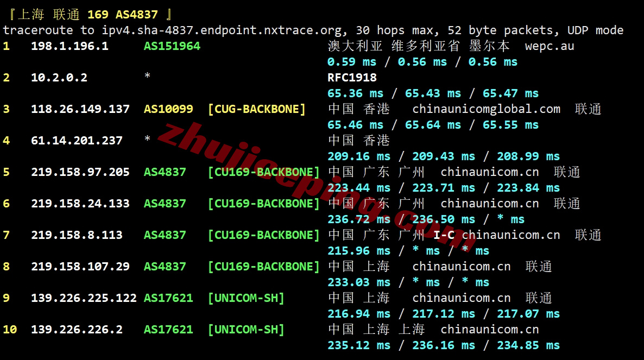
Task: Select the 10.2.0.2 address on hop 2
Action: click(59, 78)
